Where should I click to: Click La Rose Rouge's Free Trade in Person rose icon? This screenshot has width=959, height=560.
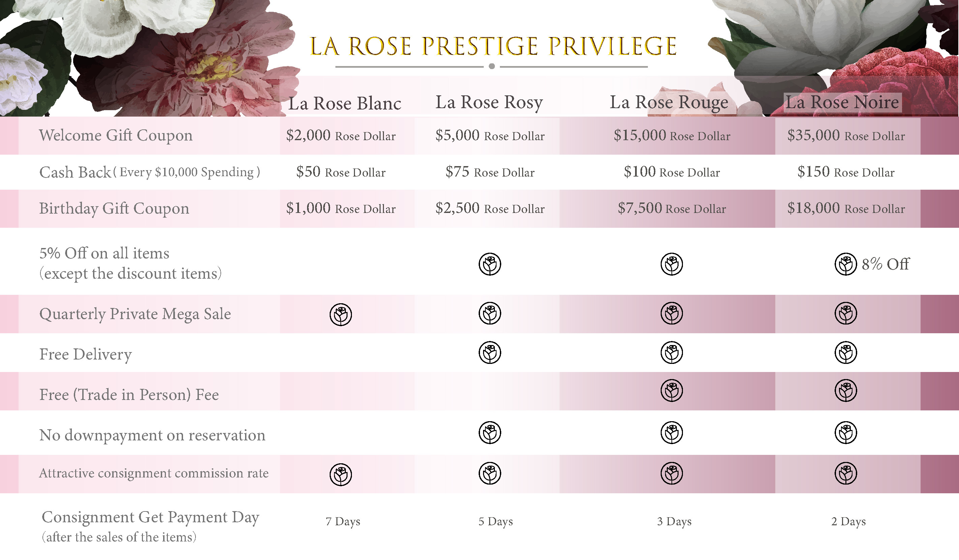[x=672, y=390]
